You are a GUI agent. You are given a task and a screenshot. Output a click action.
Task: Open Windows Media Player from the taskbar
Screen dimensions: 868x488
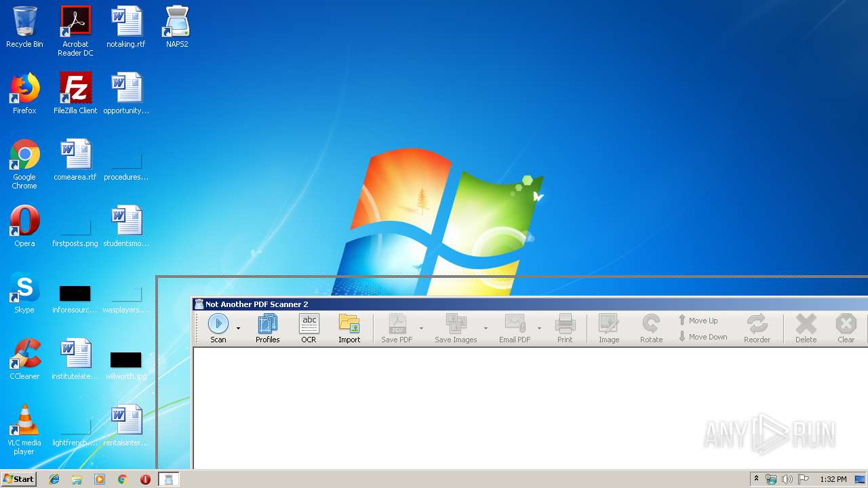(100, 479)
